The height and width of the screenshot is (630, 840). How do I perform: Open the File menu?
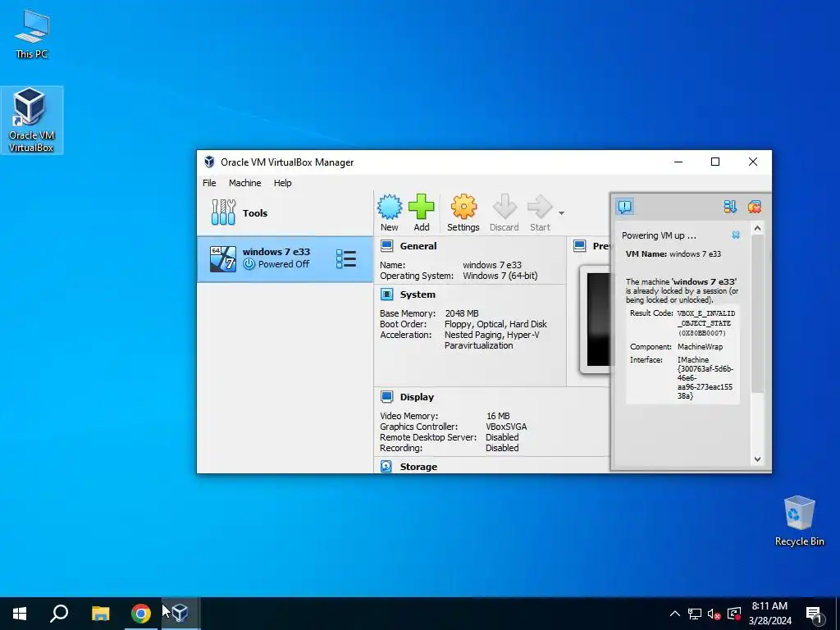[x=209, y=183]
